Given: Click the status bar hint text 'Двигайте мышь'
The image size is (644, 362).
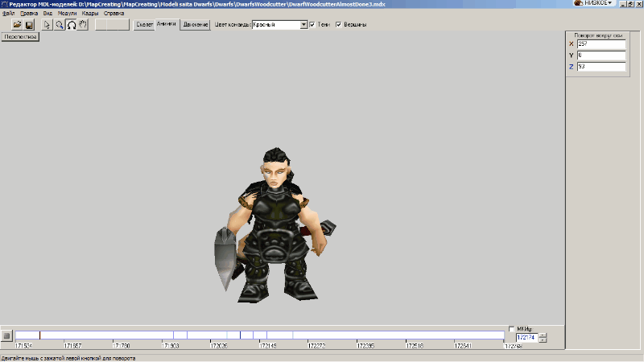Looking at the screenshot, I should 68,358.
